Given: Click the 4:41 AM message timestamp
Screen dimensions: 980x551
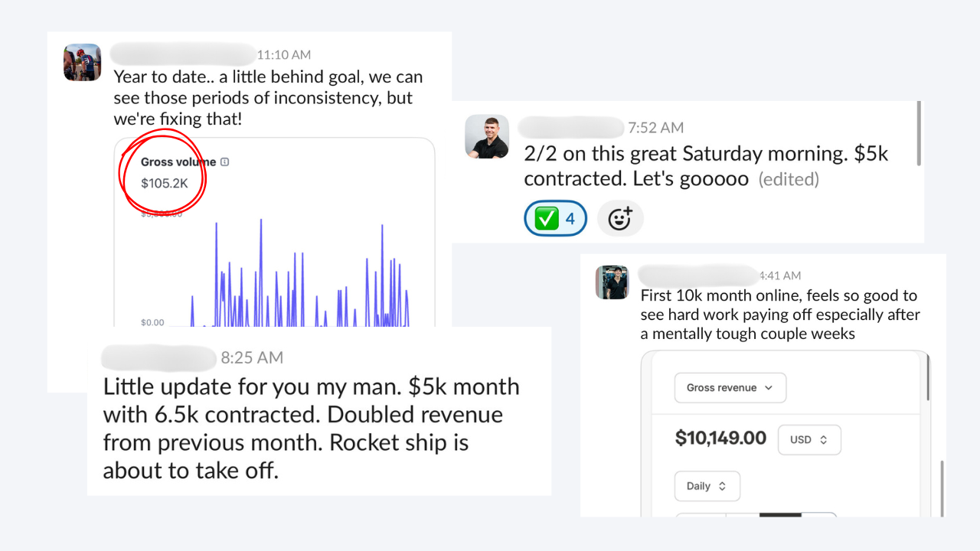Looking at the screenshot, I should pyautogui.click(x=779, y=275).
